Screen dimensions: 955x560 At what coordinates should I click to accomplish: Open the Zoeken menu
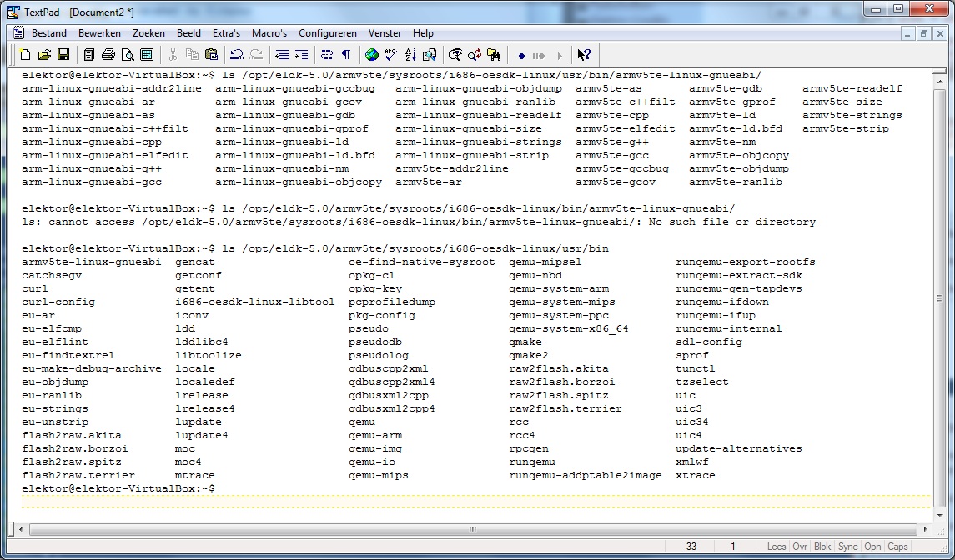(148, 33)
